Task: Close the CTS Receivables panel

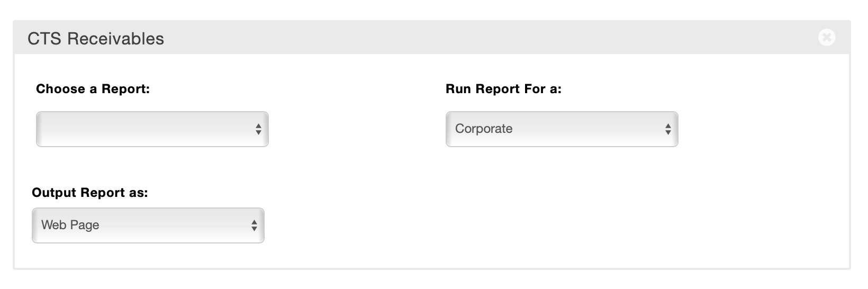Action: [x=826, y=37]
